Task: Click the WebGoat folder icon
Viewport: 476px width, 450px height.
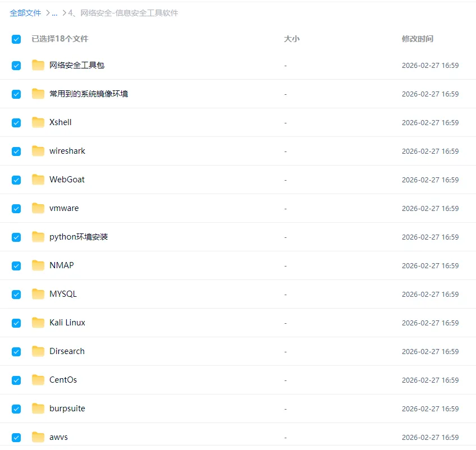Action: point(38,180)
